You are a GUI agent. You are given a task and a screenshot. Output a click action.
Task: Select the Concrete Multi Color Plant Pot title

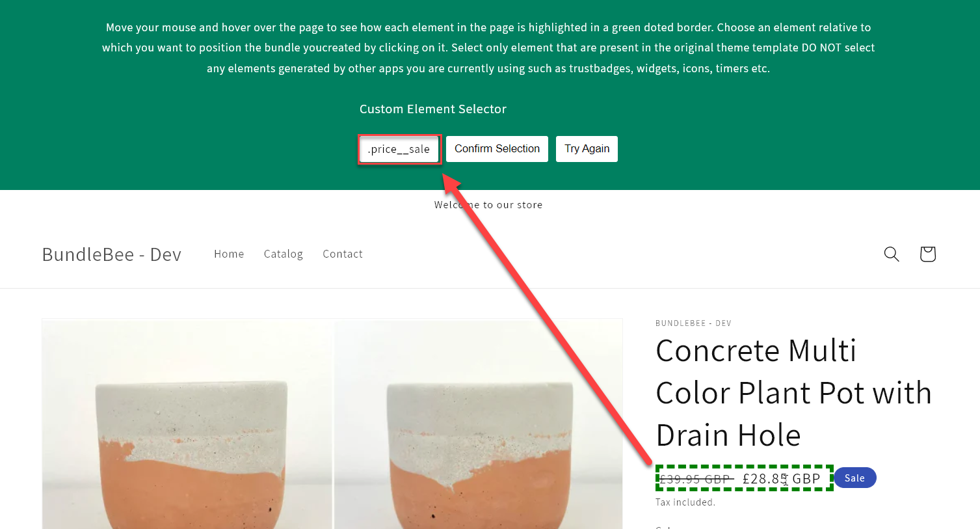793,392
